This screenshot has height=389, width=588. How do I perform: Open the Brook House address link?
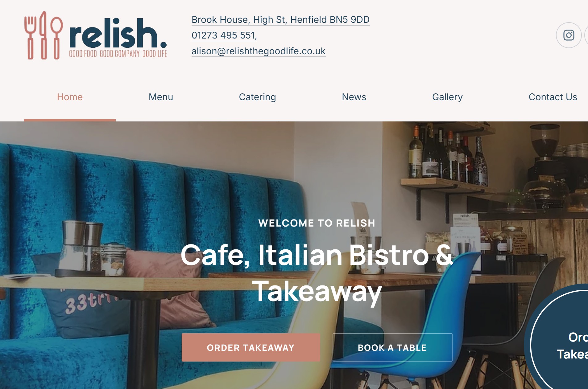point(280,19)
